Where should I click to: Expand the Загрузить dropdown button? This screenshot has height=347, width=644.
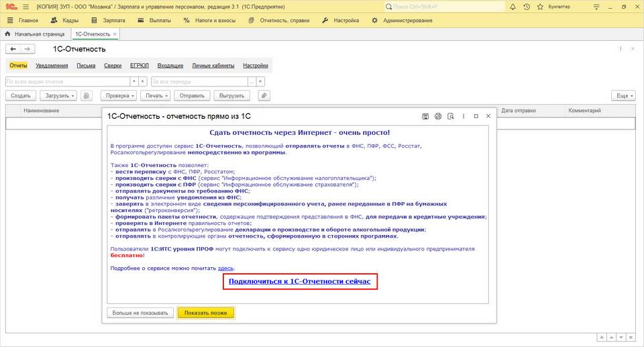pyautogui.click(x=60, y=95)
